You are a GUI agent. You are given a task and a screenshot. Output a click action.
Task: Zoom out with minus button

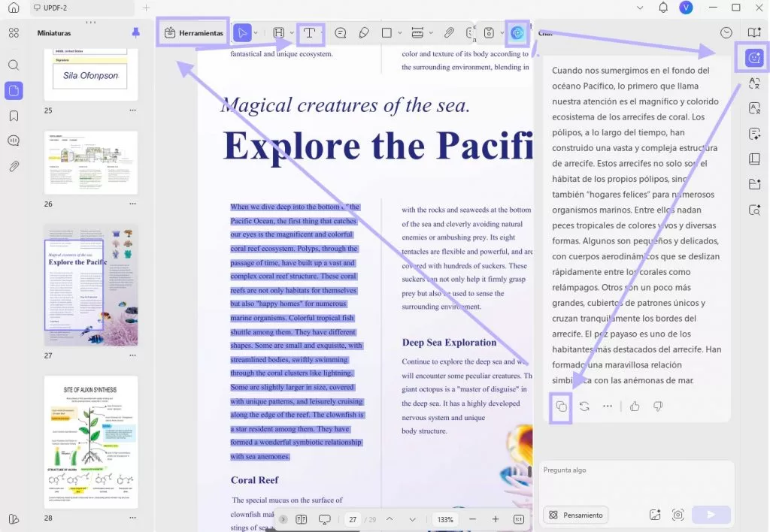472,519
